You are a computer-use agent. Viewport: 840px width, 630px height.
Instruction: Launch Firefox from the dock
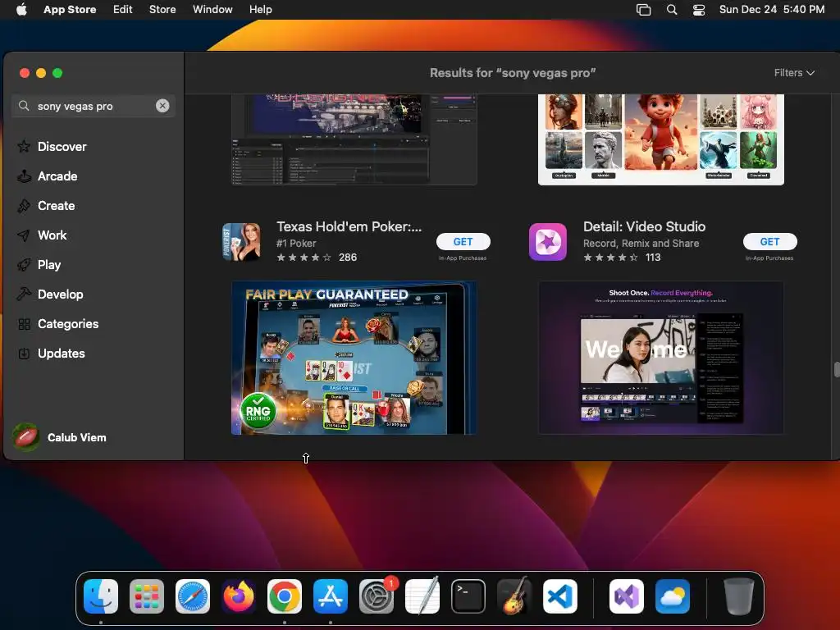pos(239,596)
